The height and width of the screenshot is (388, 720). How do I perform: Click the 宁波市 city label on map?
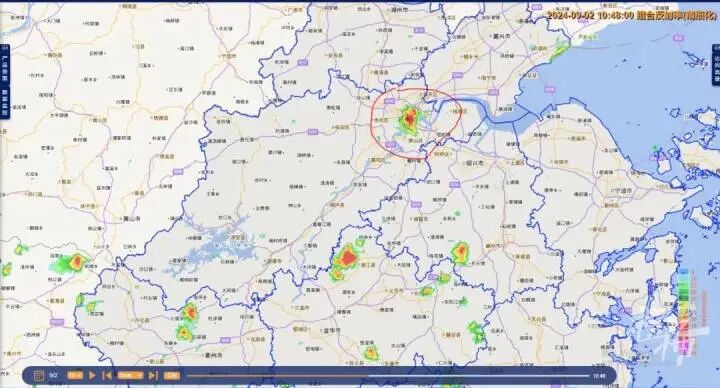(623, 190)
